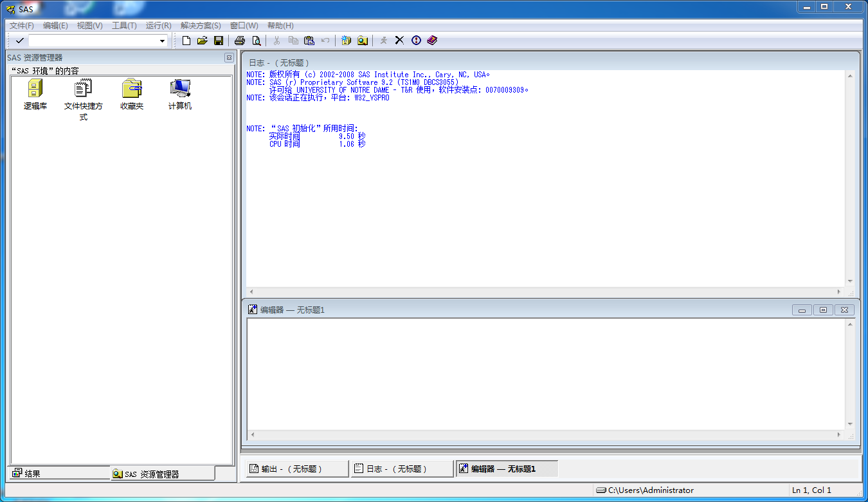Click the undo arrow icon
Image resolution: width=868 pixels, height=502 pixels.
tap(325, 41)
